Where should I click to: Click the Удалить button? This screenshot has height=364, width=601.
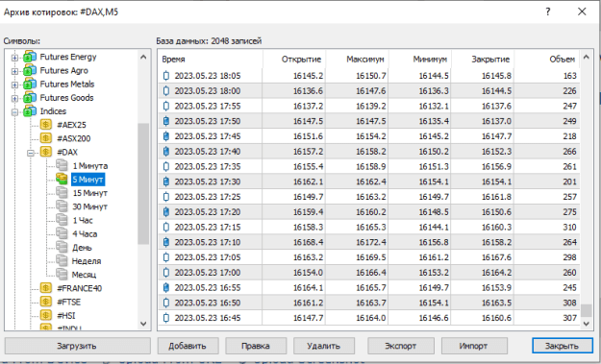(324, 346)
